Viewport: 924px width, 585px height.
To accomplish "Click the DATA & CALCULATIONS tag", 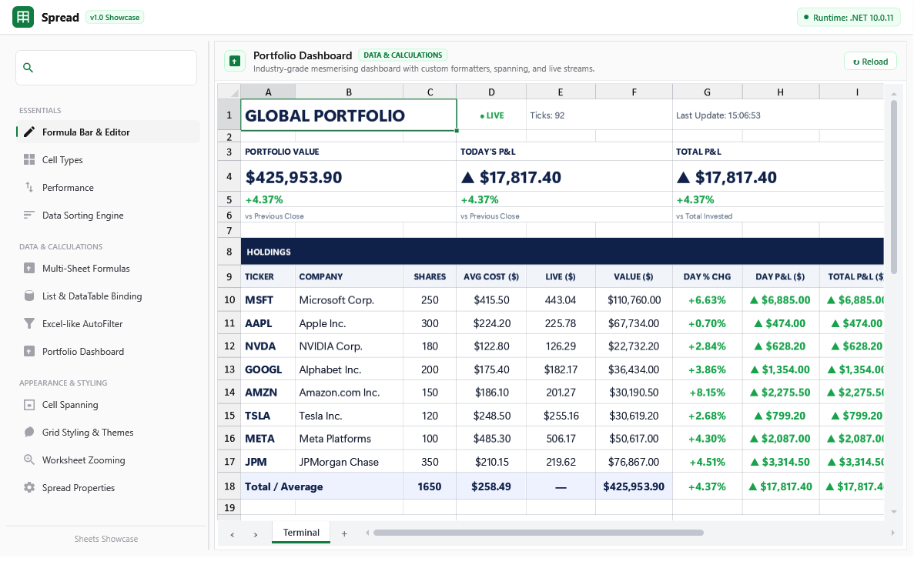I will point(403,55).
